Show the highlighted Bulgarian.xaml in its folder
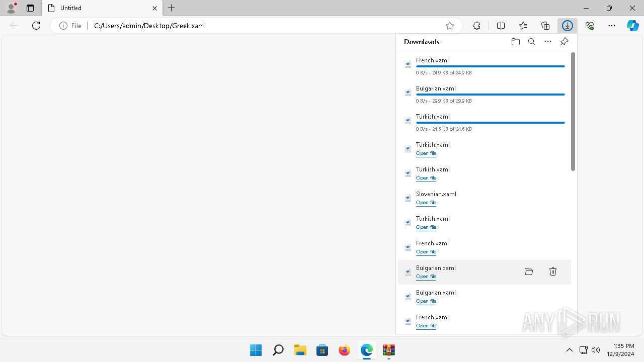 pyautogui.click(x=528, y=271)
